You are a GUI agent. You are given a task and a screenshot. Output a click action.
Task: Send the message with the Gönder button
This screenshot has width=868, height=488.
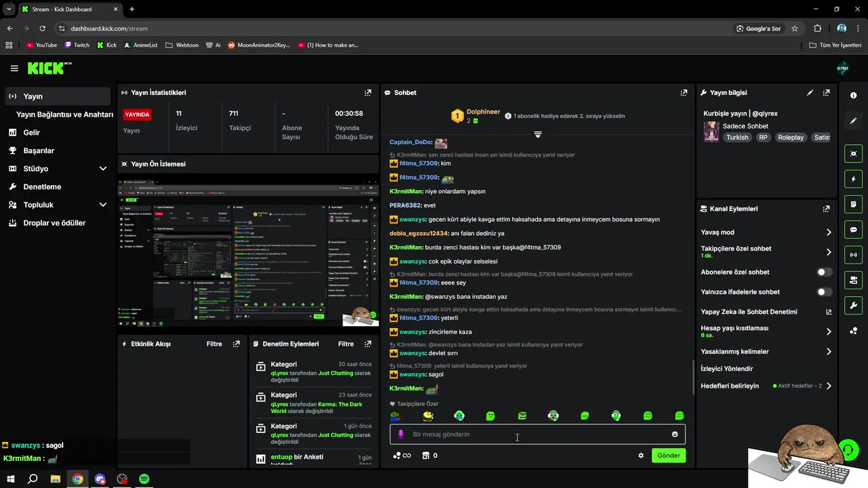[668, 455]
